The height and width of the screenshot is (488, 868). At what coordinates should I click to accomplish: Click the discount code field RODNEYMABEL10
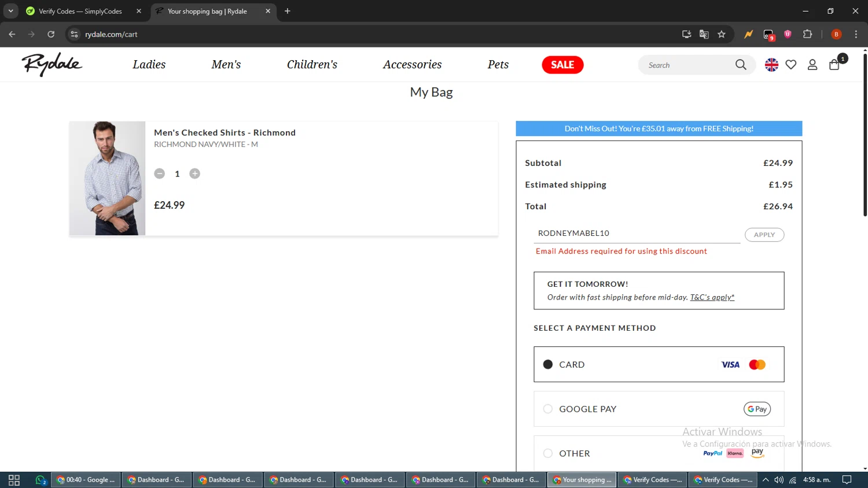click(x=637, y=234)
